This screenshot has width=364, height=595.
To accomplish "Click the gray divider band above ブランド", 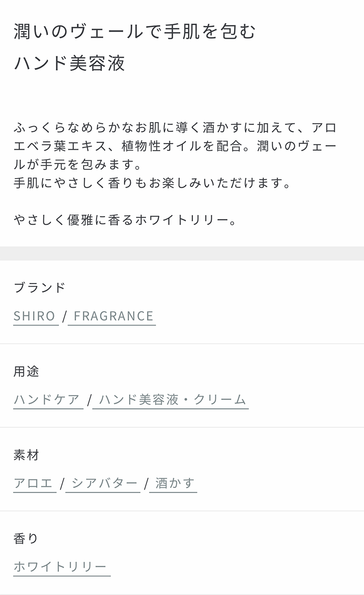I will click(x=182, y=253).
